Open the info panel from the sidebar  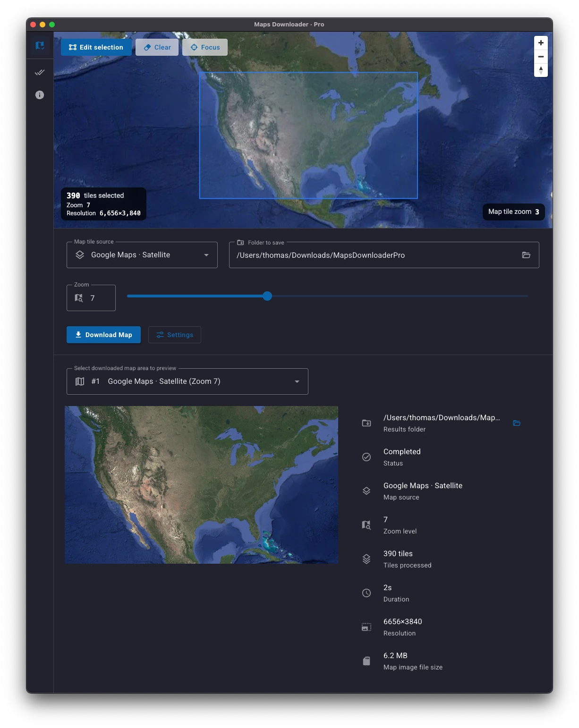tap(40, 95)
